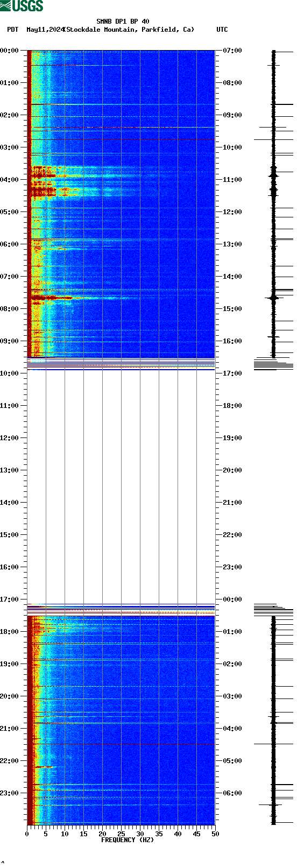Click the red broadband line near 21:30 PDT
This screenshot has width=297, height=868.
121,744
